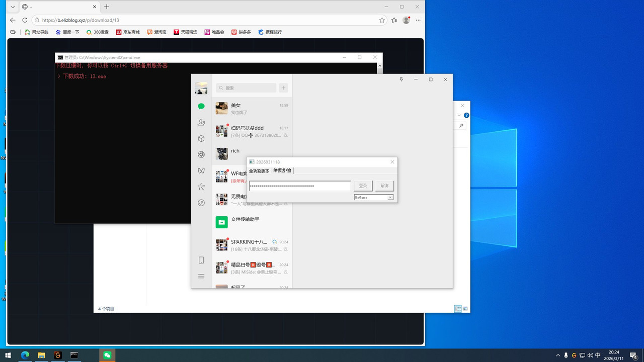Open the 文件传输助手 file transfer chat
This screenshot has height=362, width=644.
252,222
